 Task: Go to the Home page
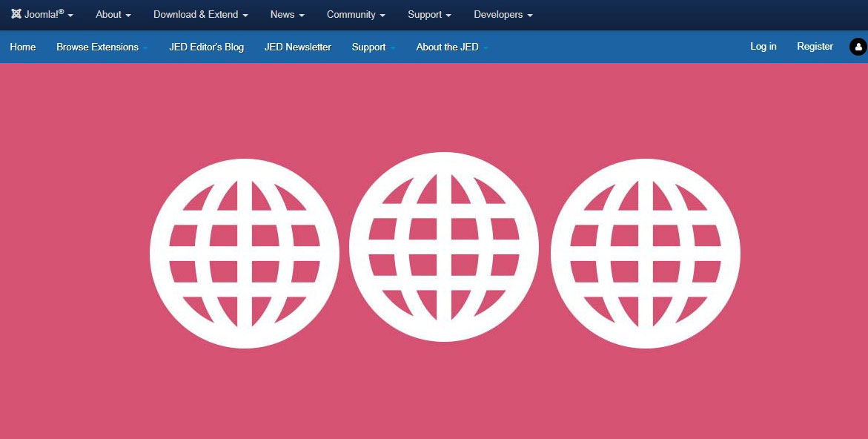tap(23, 47)
